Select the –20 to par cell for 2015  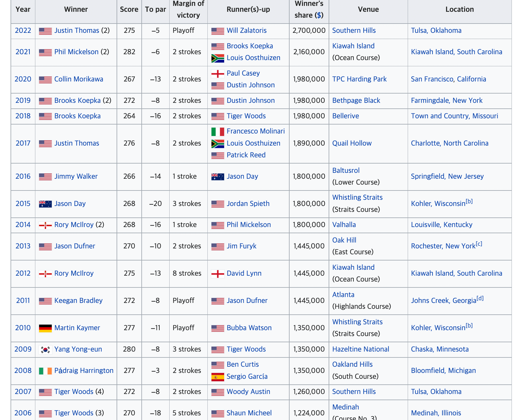click(x=155, y=204)
